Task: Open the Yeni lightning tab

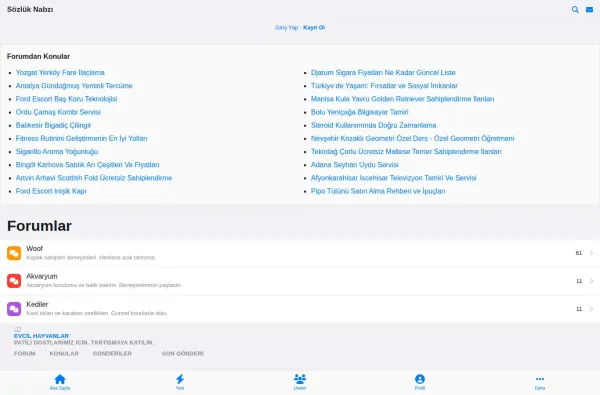Action: [x=180, y=382]
